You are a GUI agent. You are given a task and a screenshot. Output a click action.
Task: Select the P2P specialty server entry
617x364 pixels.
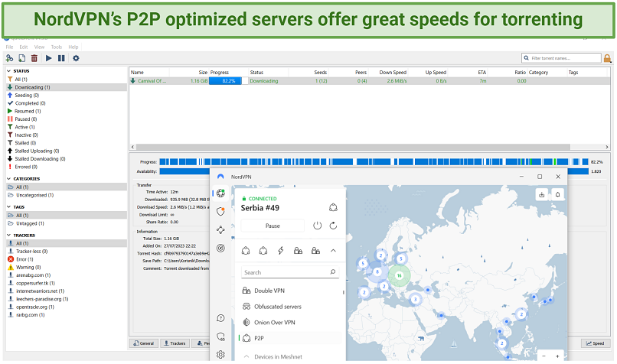tap(290, 338)
